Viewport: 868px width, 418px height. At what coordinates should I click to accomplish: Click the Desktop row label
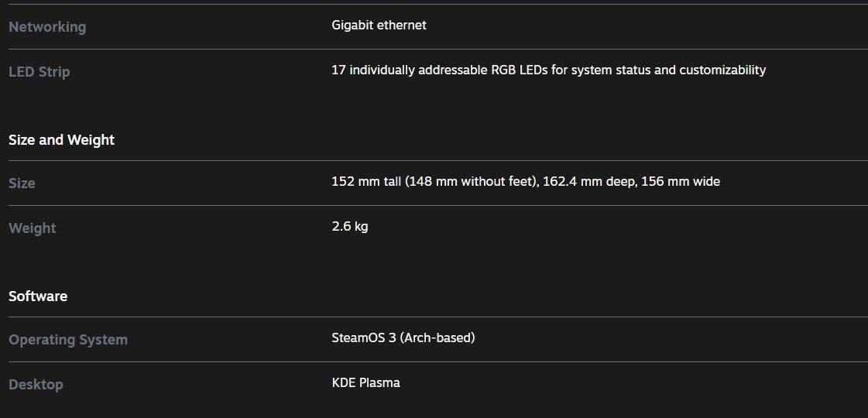(x=36, y=385)
